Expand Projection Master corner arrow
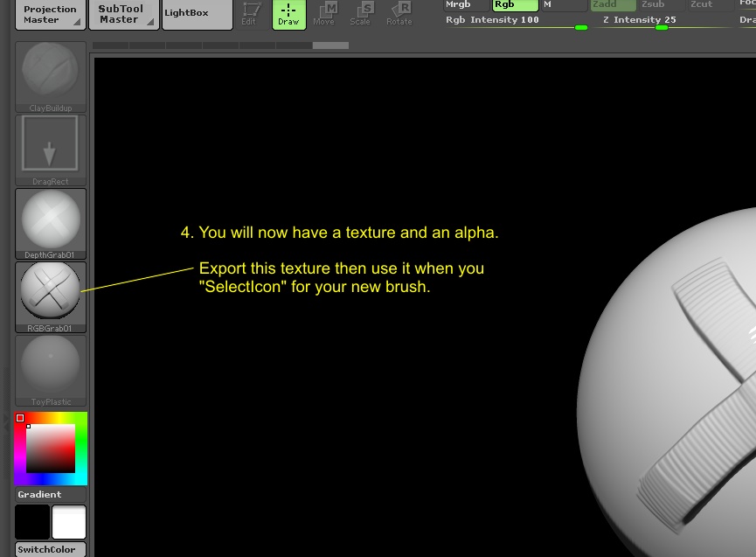 tap(77, 22)
